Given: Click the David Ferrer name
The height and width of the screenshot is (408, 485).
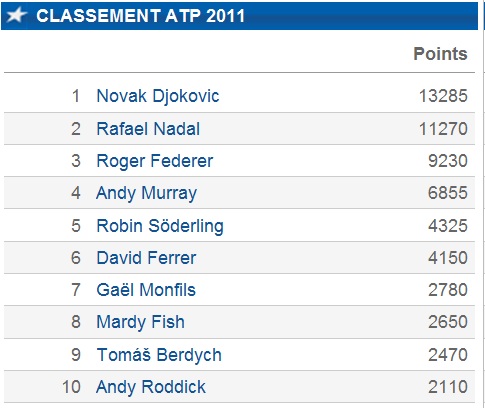Looking at the screenshot, I should (x=146, y=258).
